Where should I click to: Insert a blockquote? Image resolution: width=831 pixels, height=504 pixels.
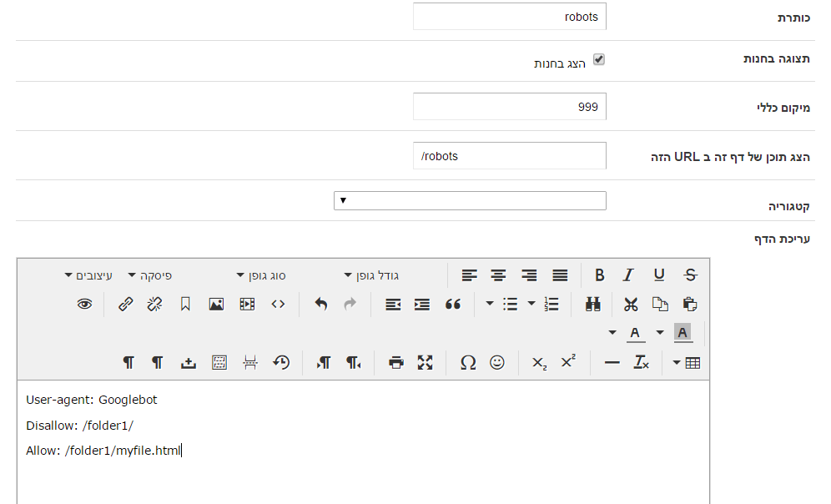coord(453,305)
